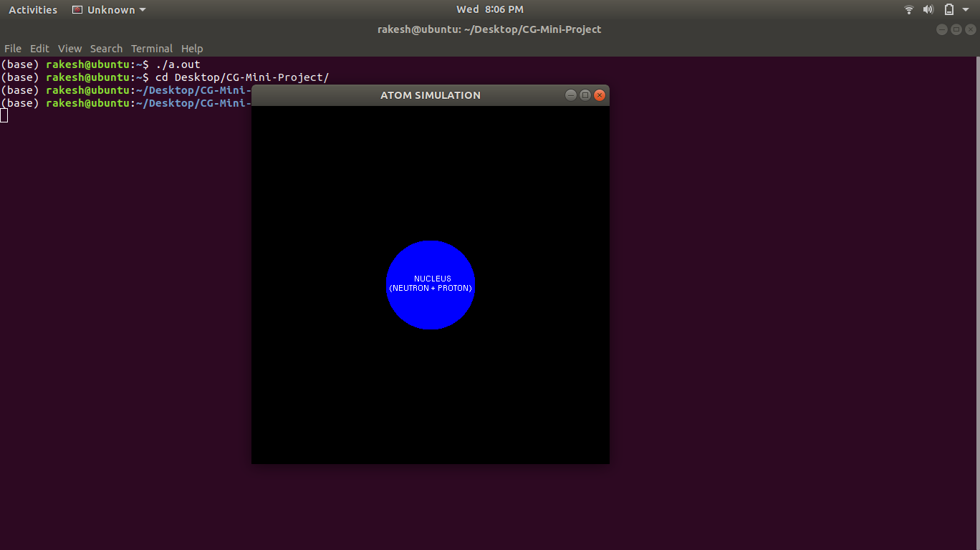
Task: Click the terminal cursor block
Action: click(4, 116)
